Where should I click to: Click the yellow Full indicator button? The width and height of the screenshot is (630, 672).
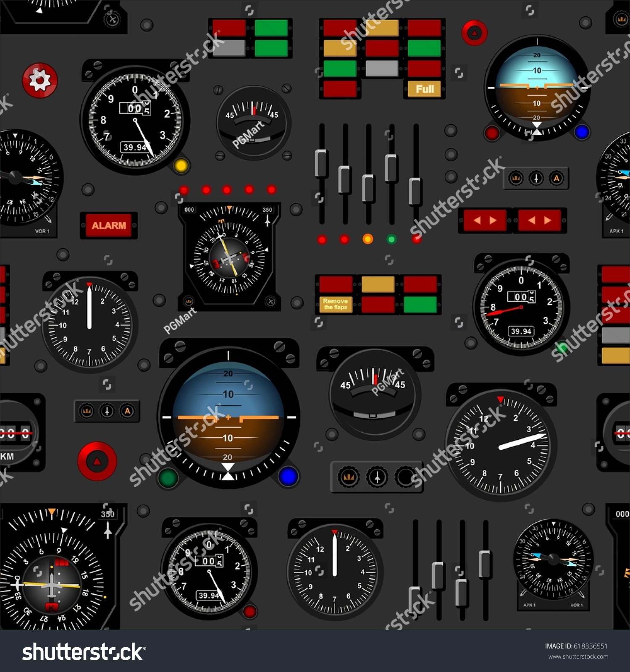tap(424, 89)
